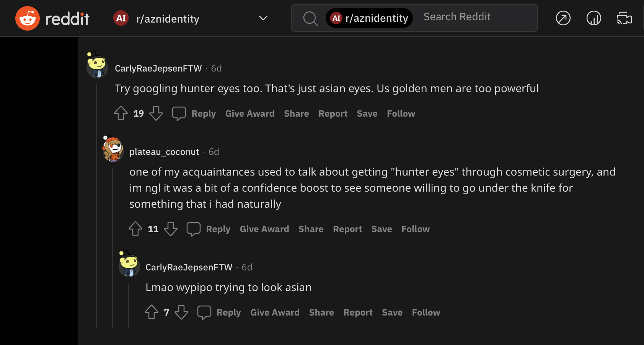Screen dimensions: 644x345
Task: Upvote the 'Lmao wypipo' comment
Action: [152, 312]
